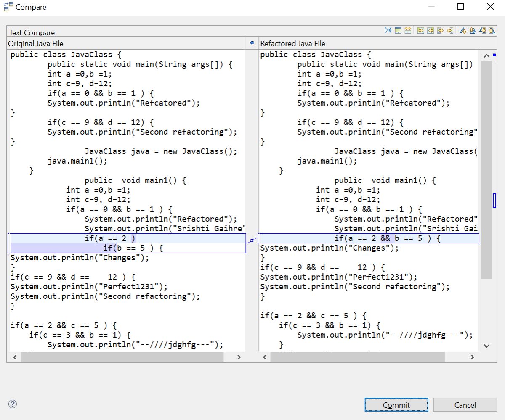Click the blue marker atop the overview ruler

point(494,55)
